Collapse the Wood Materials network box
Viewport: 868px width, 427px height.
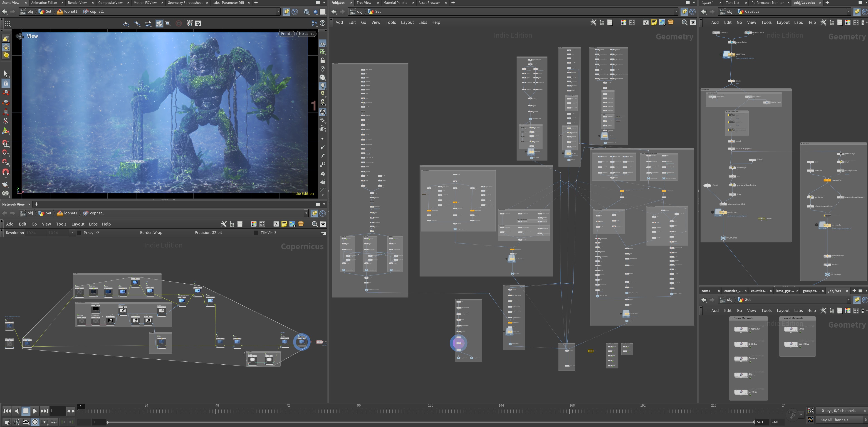[x=781, y=318]
